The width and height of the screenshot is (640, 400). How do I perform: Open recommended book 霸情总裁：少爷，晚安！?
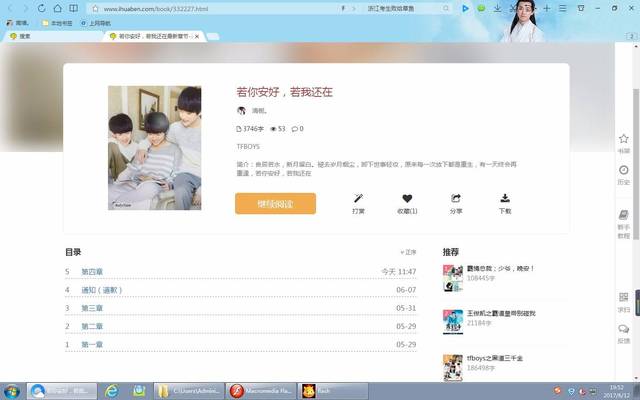click(x=501, y=269)
